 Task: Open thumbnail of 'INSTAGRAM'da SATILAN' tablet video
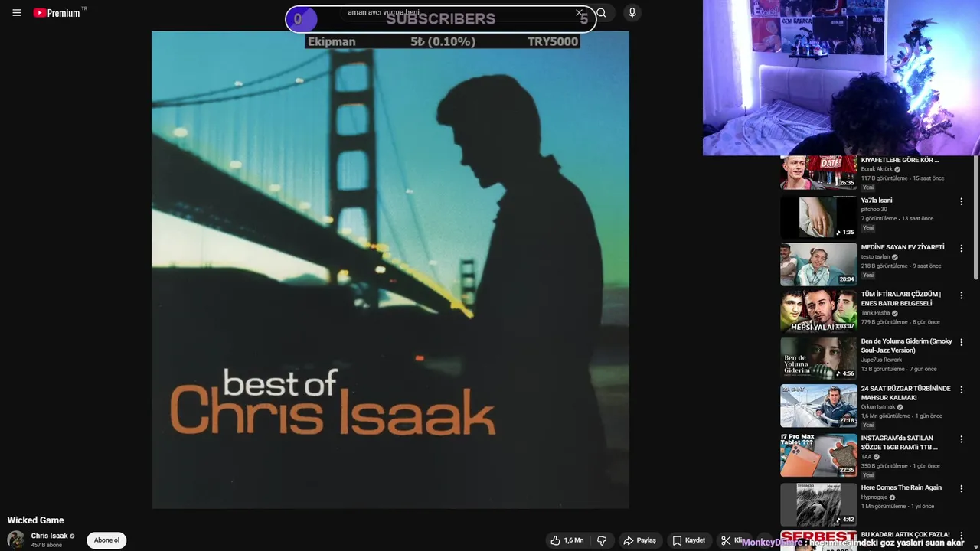[818, 455]
